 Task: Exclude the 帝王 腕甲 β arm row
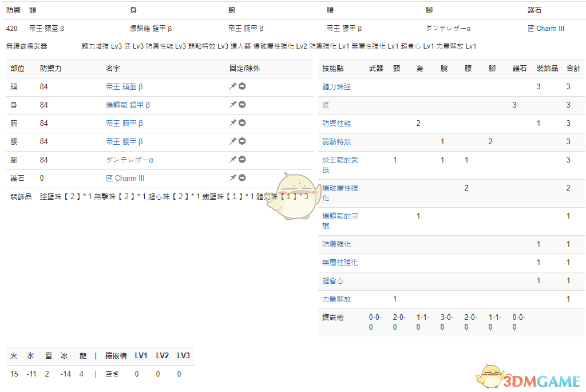click(242, 123)
